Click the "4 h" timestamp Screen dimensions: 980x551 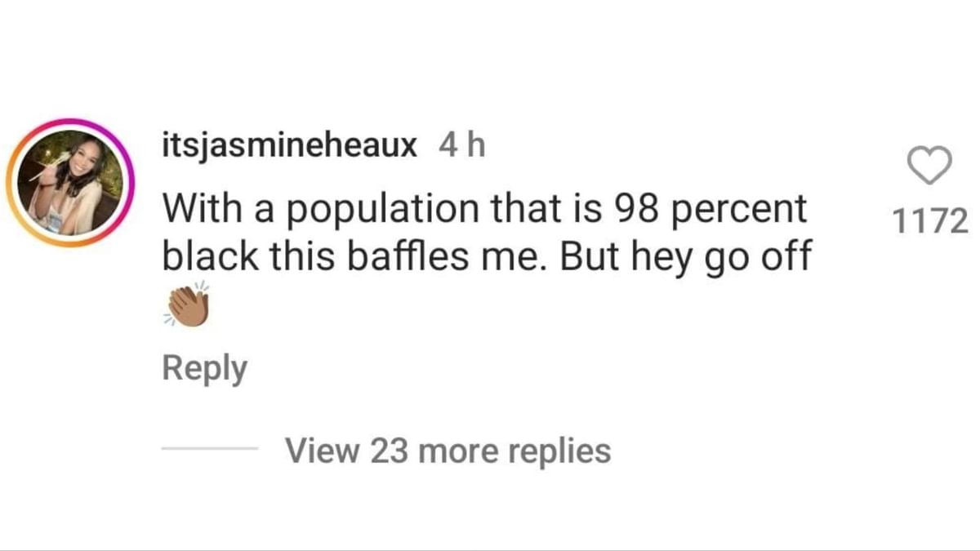462,146
